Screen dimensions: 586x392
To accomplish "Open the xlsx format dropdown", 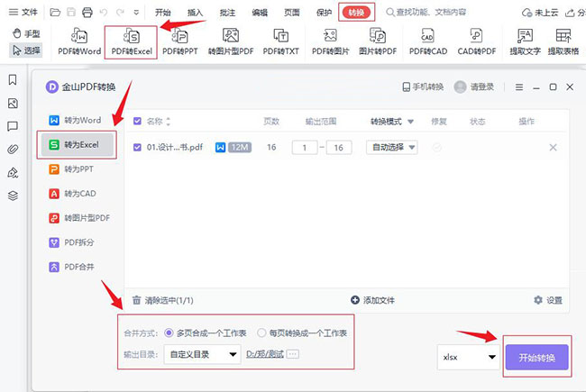I will click(469, 357).
